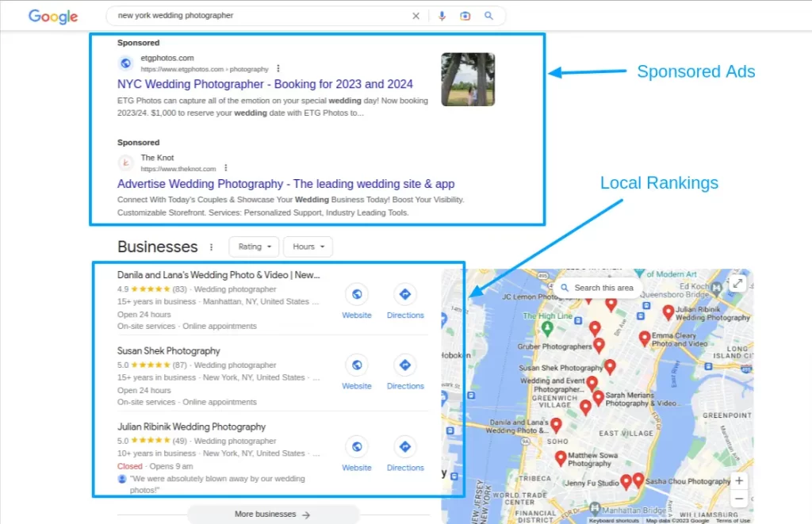Click the Gruber Photographers map pin

pyautogui.click(x=599, y=346)
